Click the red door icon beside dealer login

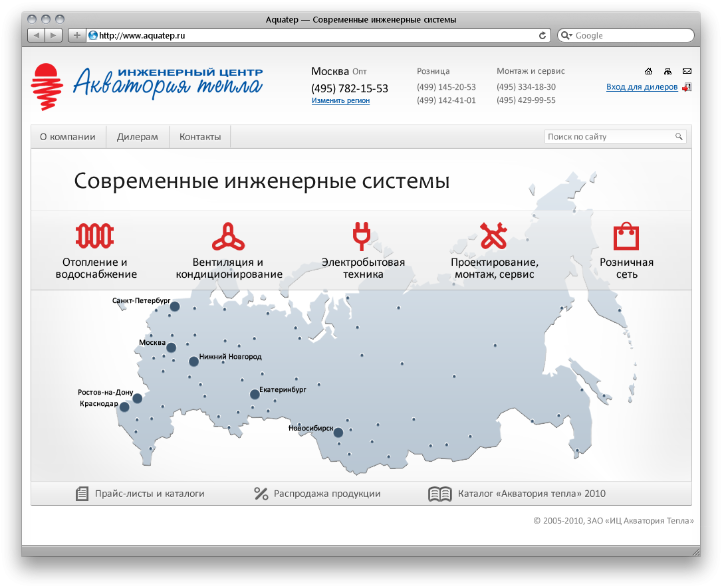(688, 86)
